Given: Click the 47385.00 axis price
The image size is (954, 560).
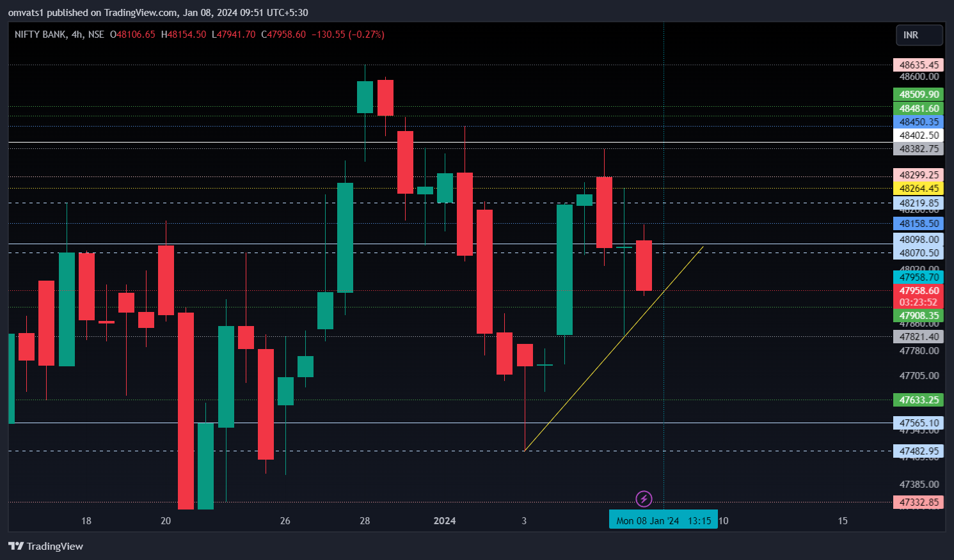Looking at the screenshot, I should (919, 485).
